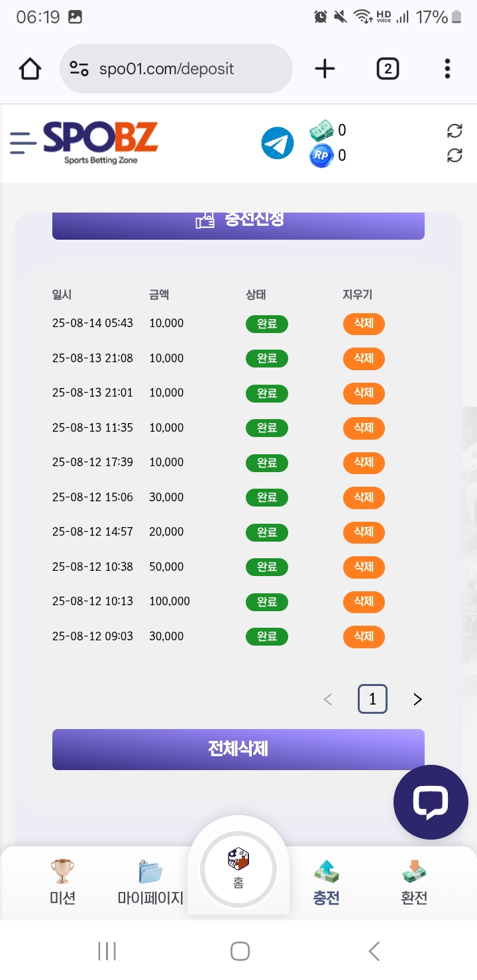
Task: Go to the next page arrow
Action: [x=417, y=699]
